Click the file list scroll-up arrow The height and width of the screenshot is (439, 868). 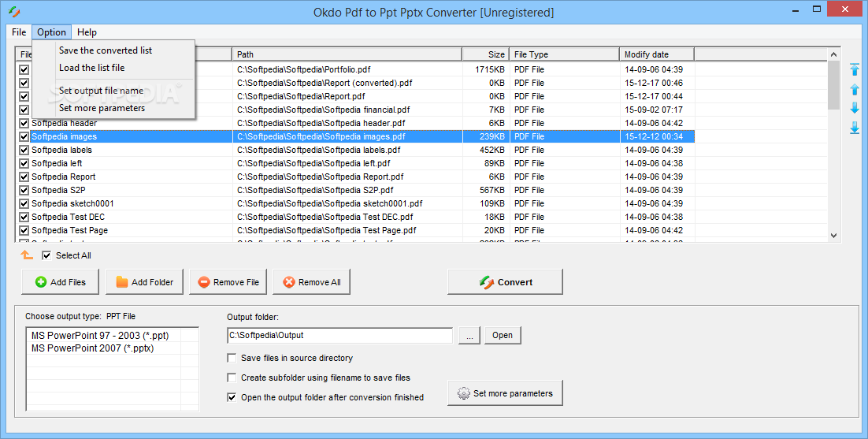tap(833, 54)
